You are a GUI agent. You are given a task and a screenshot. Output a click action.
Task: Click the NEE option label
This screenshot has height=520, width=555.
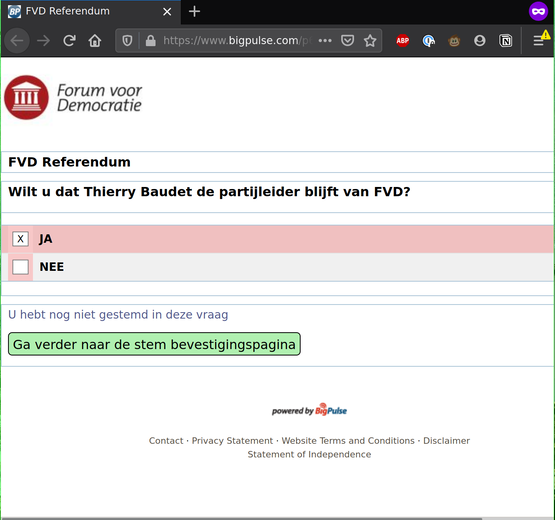52,267
